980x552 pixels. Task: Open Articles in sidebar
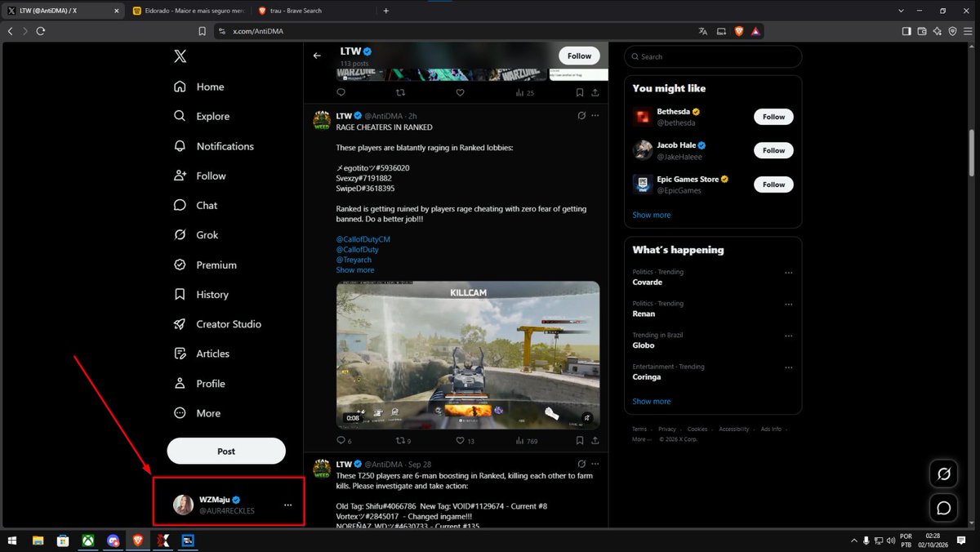(201, 354)
